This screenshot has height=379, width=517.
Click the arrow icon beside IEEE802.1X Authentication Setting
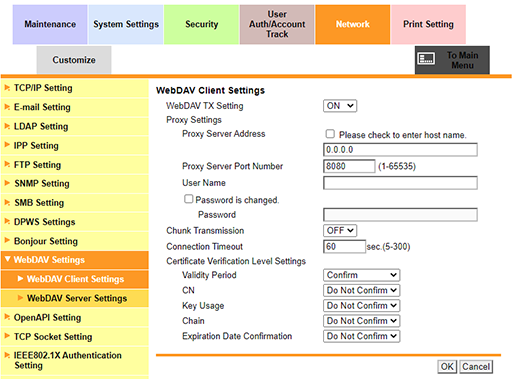tap(7, 355)
